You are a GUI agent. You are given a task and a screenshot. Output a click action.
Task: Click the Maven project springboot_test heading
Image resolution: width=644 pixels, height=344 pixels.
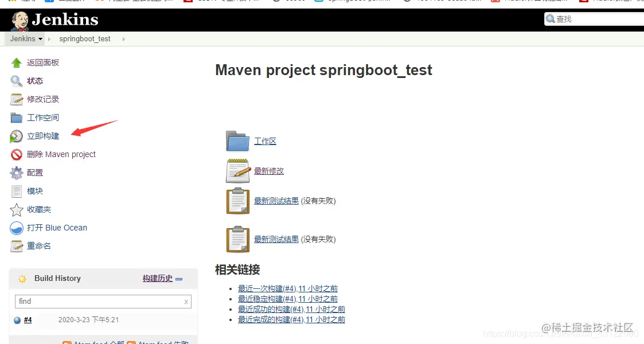323,70
